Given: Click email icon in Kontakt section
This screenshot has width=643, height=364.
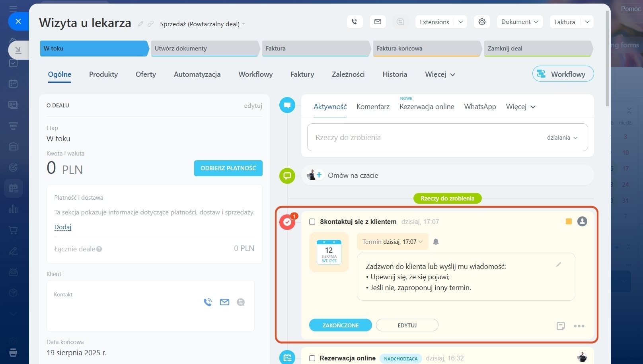Looking at the screenshot, I should pos(224,302).
